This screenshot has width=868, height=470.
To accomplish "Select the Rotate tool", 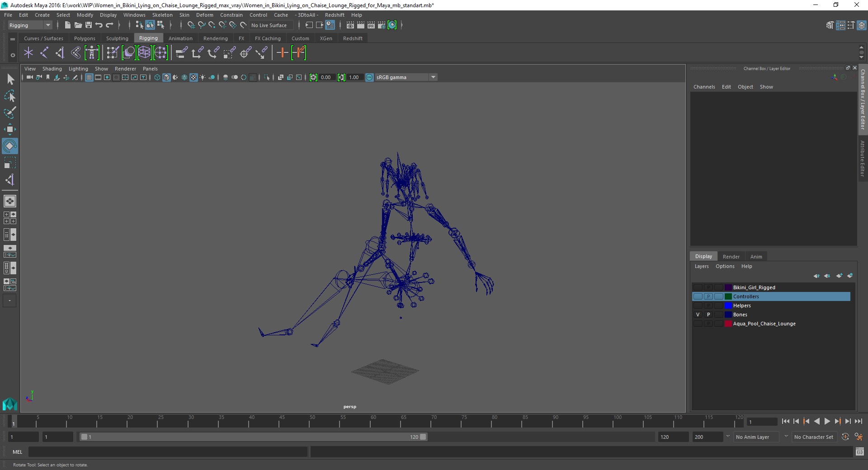I will [x=10, y=146].
